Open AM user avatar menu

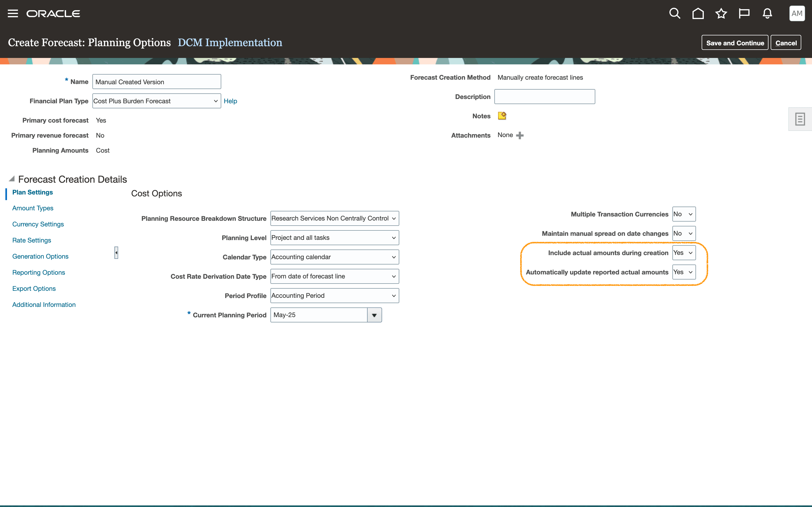tap(797, 13)
